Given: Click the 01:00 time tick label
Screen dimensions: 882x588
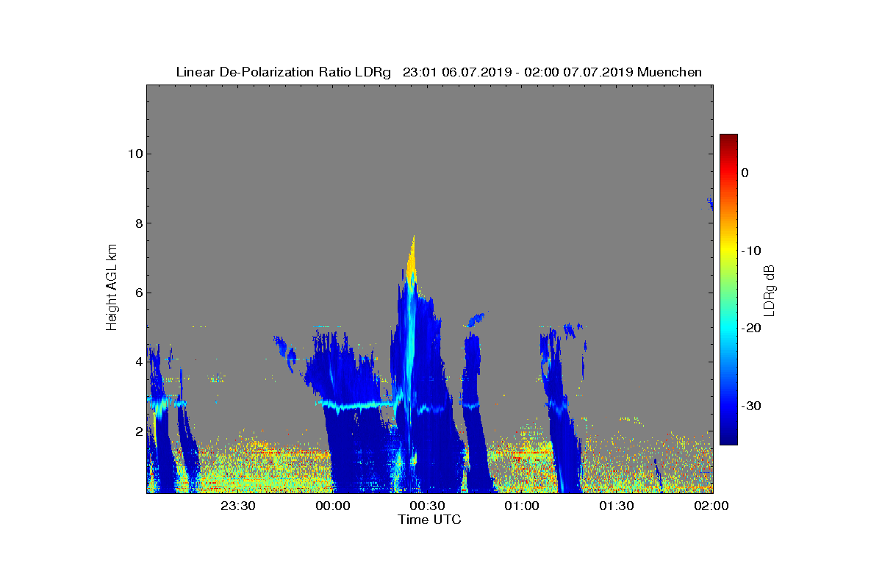Looking at the screenshot, I should (x=522, y=506).
